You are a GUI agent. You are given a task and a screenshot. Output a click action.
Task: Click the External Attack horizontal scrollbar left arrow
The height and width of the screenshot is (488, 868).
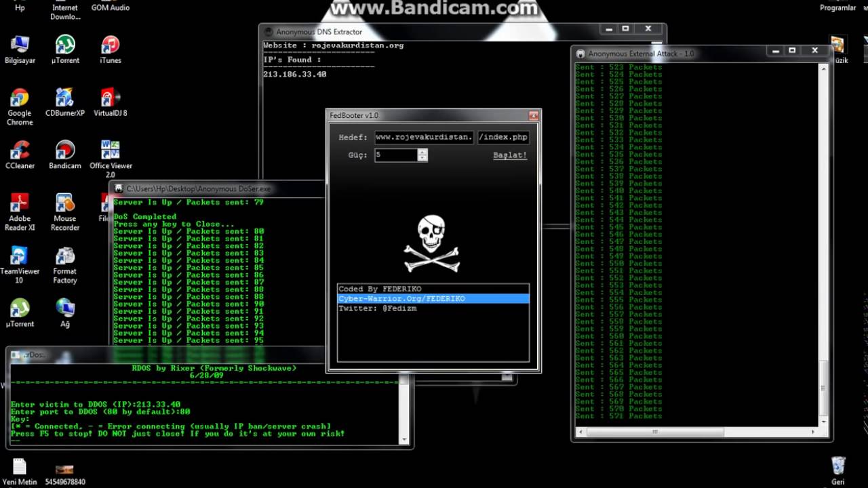[579, 432]
